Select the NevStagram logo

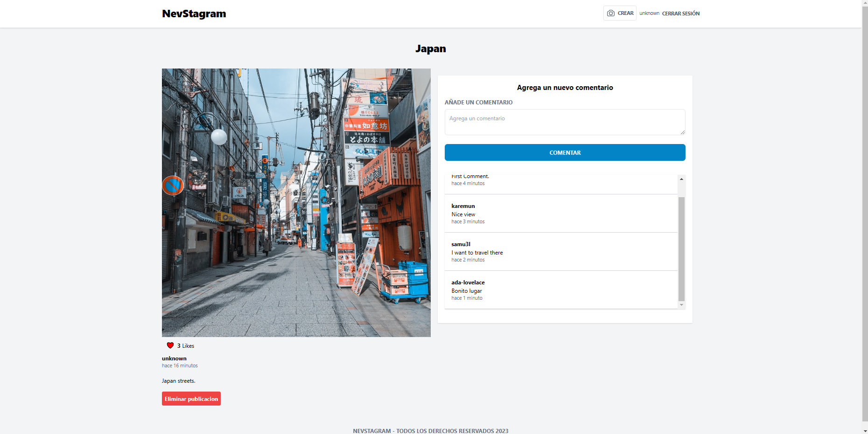[x=194, y=14]
